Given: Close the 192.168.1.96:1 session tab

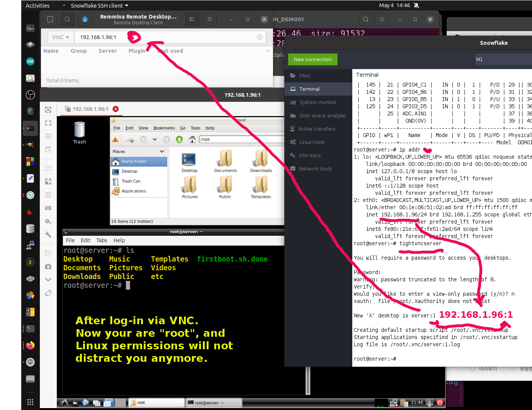Looking at the screenshot, I should 116,109.
